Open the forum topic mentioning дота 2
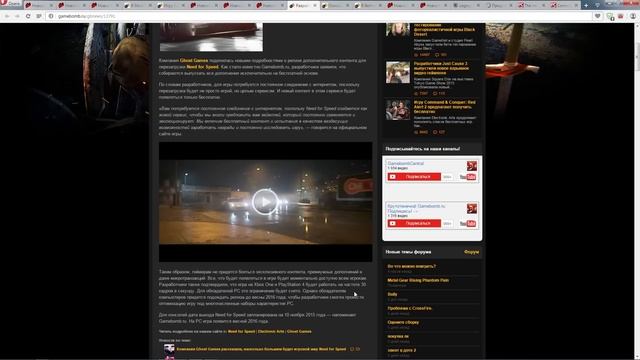This screenshot has height=360, width=640. coord(402,350)
